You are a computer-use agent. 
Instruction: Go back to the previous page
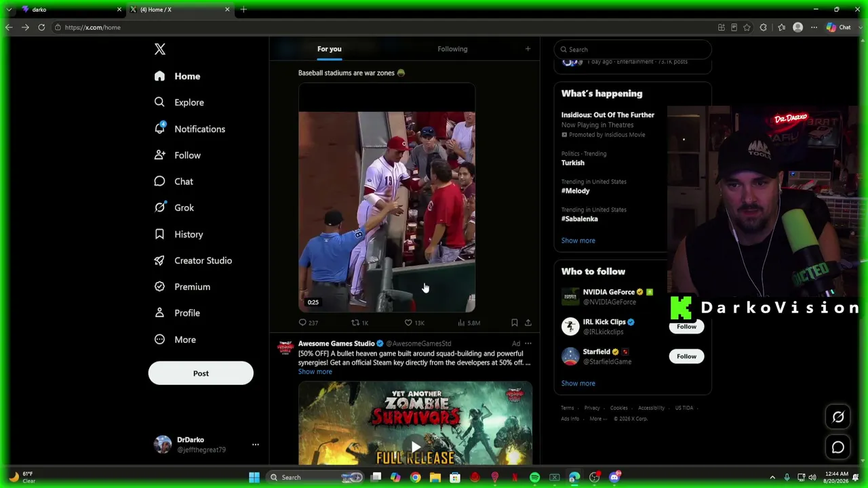click(9, 27)
